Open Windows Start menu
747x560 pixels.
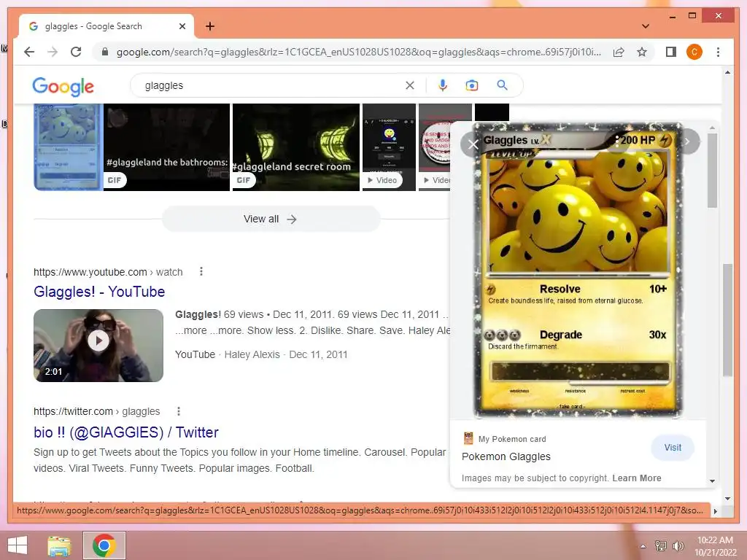18,545
